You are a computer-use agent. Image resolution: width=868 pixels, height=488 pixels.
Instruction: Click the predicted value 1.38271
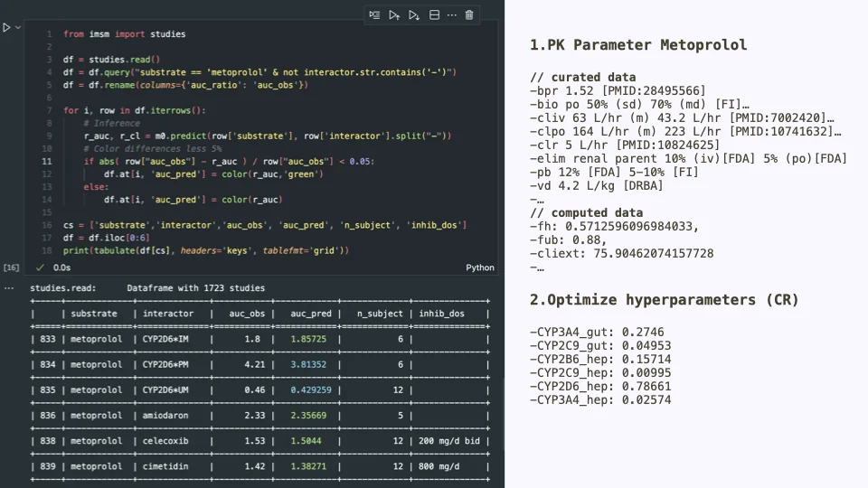click(308, 466)
